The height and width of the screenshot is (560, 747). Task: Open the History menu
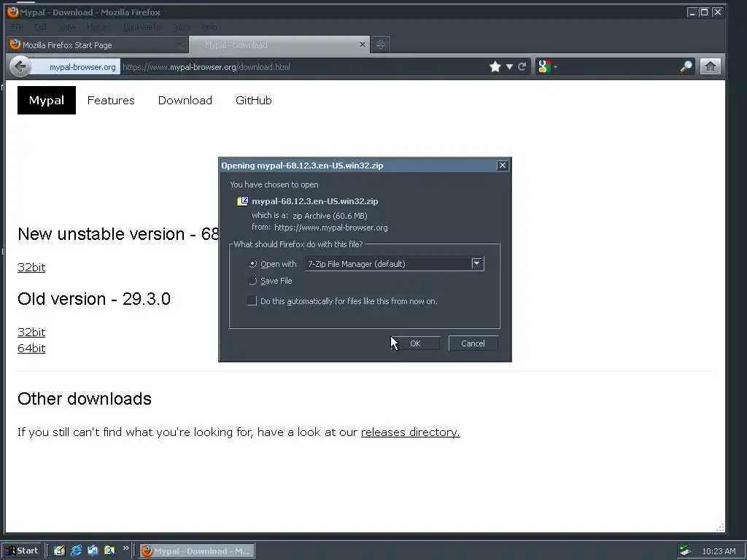pos(98,27)
